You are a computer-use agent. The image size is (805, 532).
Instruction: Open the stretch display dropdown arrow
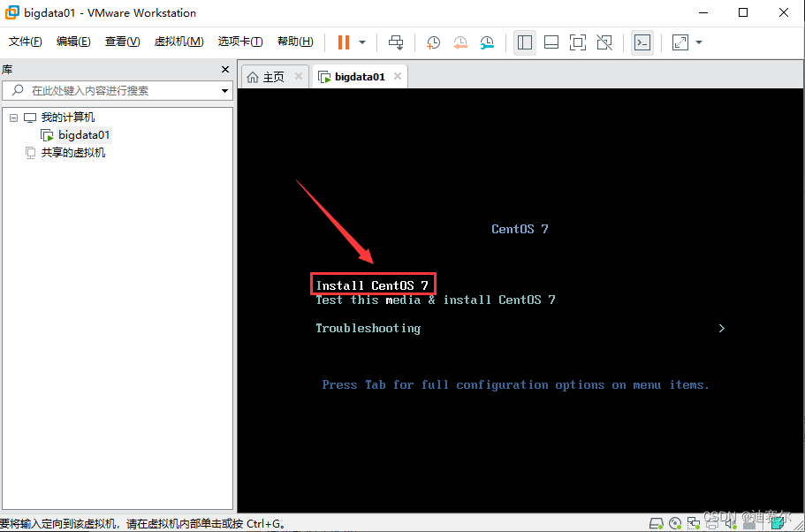[699, 42]
